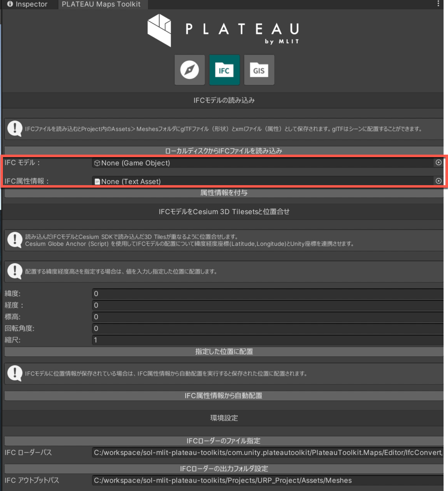Viewport: 448px width, 491px height.
Task: Click the IFC属性情報 label
Action: [x=27, y=181]
